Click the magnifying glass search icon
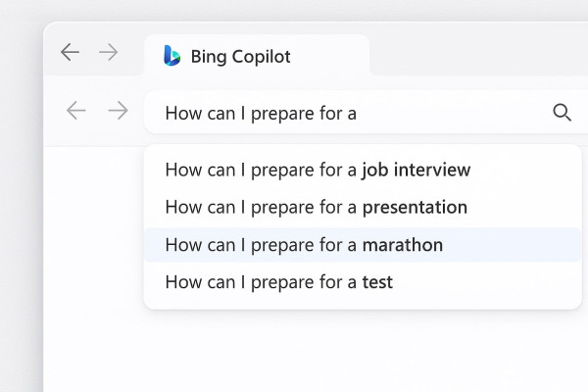 pyautogui.click(x=562, y=113)
